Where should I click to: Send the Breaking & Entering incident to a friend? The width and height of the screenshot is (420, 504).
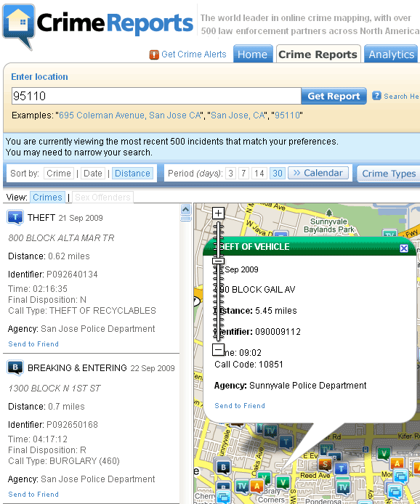(33, 495)
